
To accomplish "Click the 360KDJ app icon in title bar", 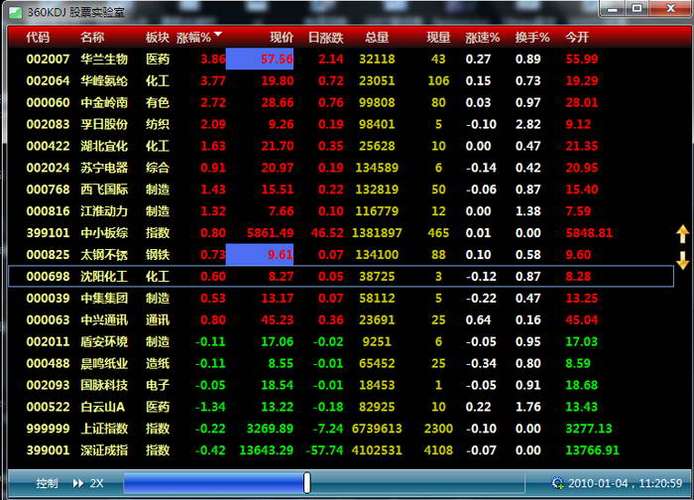I will [x=15, y=9].
